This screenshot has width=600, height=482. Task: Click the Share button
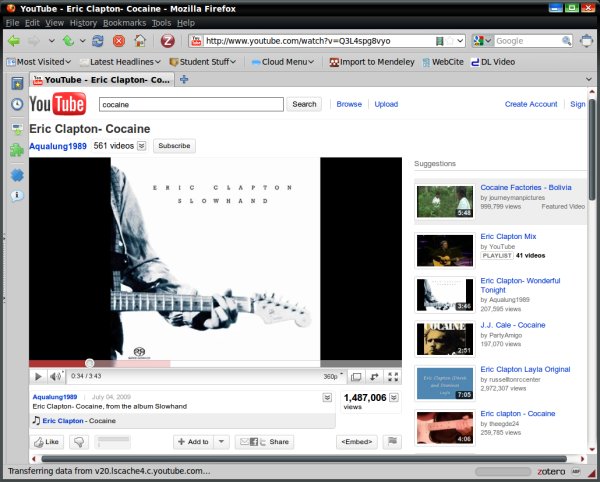(264, 442)
